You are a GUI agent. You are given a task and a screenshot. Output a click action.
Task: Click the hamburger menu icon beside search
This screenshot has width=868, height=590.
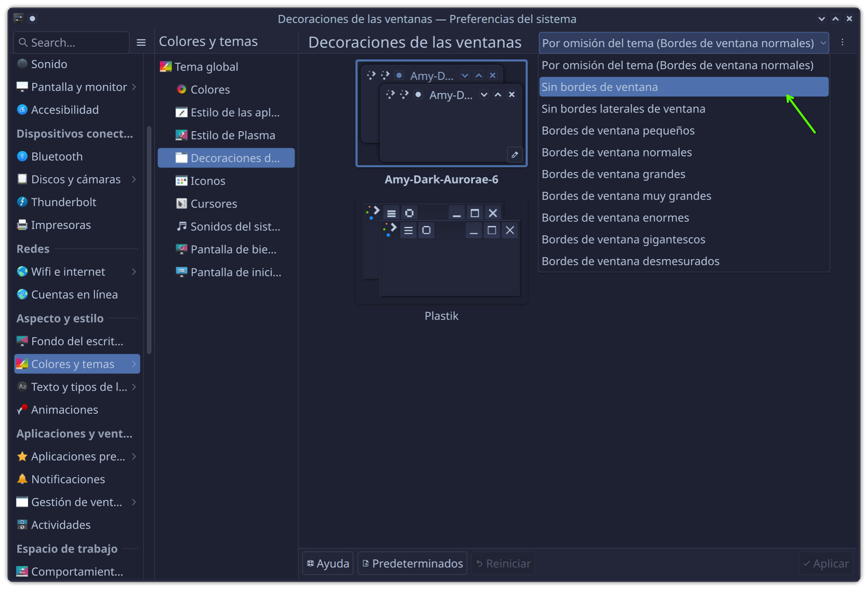click(141, 42)
